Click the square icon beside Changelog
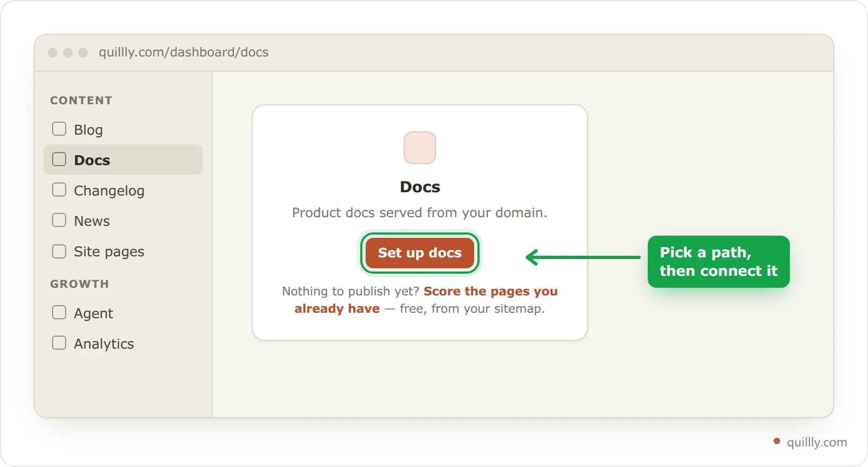The width and height of the screenshot is (868, 467). (x=59, y=190)
